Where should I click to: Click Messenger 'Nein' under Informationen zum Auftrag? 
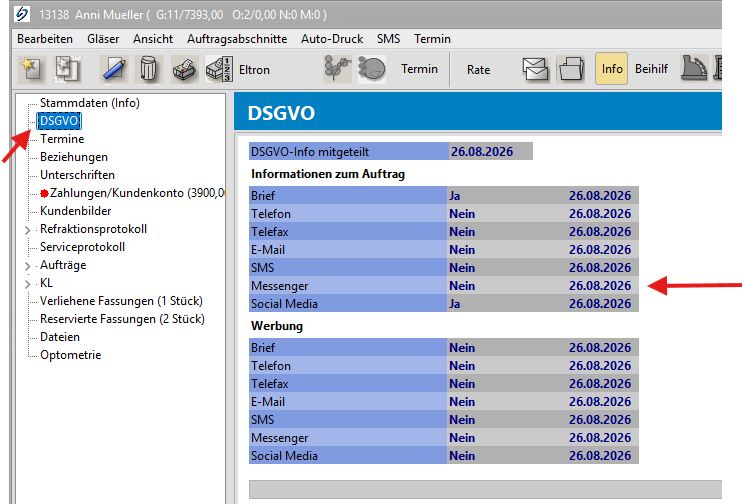coord(462,285)
